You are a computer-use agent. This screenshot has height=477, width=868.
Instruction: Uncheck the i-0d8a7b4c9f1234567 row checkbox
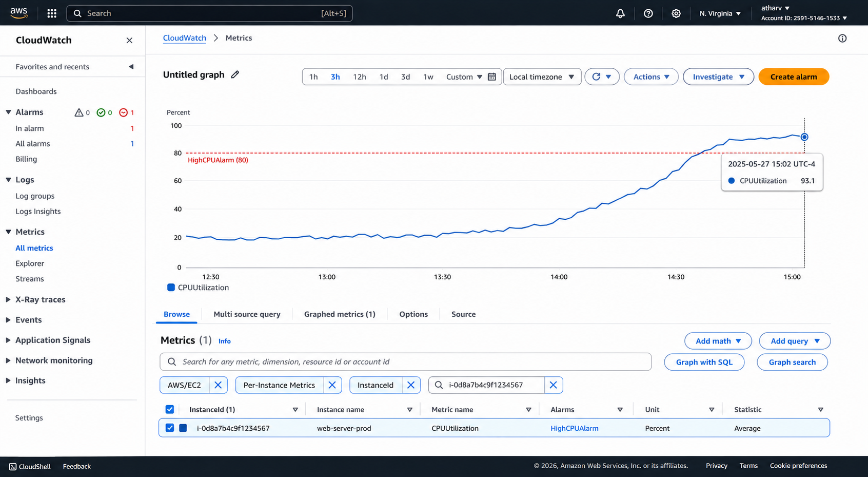click(170, 428)
